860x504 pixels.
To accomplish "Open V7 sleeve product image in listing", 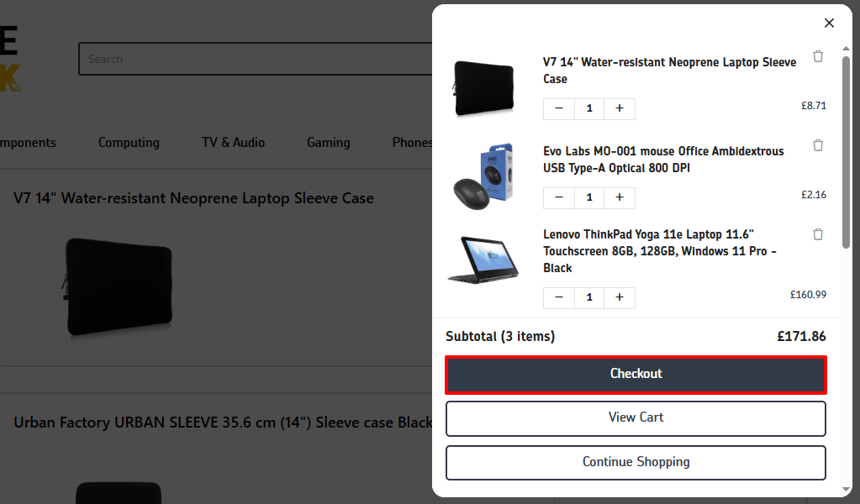I will tap(119, 286).
